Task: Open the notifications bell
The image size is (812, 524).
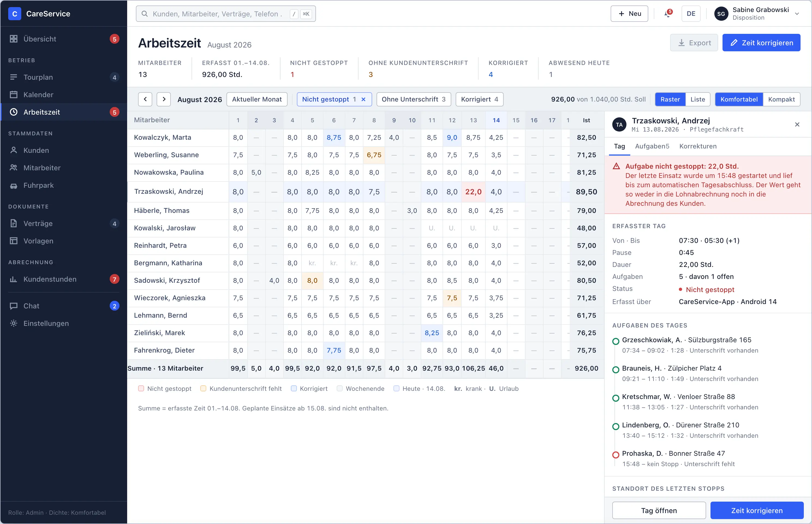Action: [668, 14]
